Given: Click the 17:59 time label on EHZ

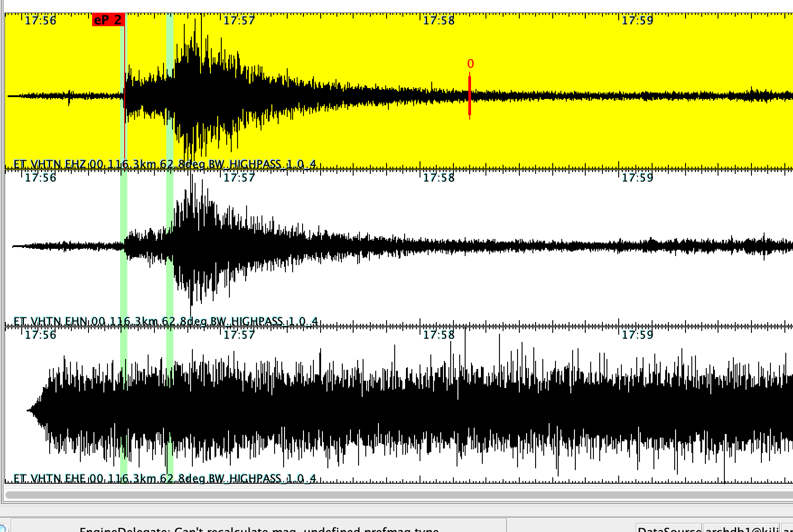Looking at the screenshot, I should click(638, 20).
